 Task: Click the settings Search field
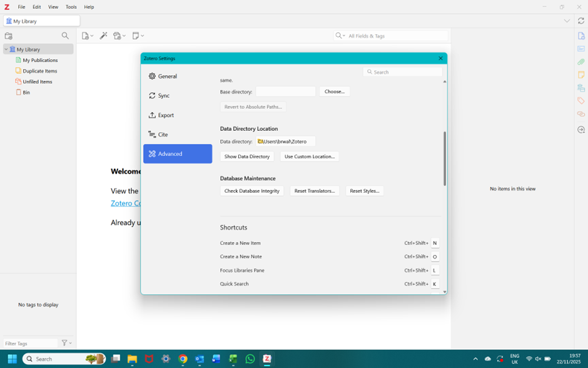[402, 72]
